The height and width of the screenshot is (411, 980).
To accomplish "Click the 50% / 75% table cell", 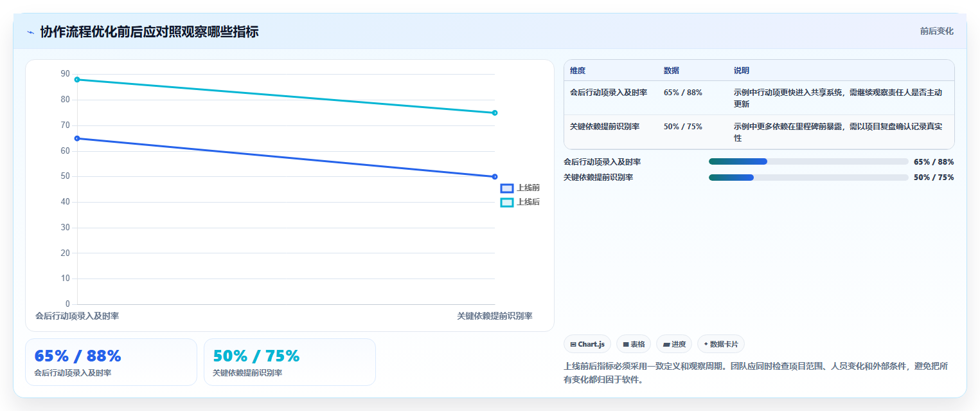I will click(683, 127).
